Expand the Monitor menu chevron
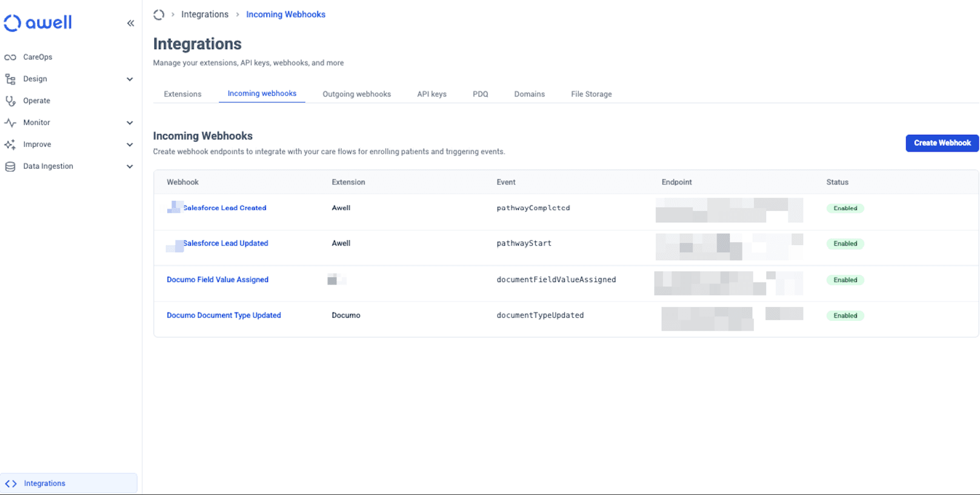Viewport: 980px width, 495px height. 130,123
